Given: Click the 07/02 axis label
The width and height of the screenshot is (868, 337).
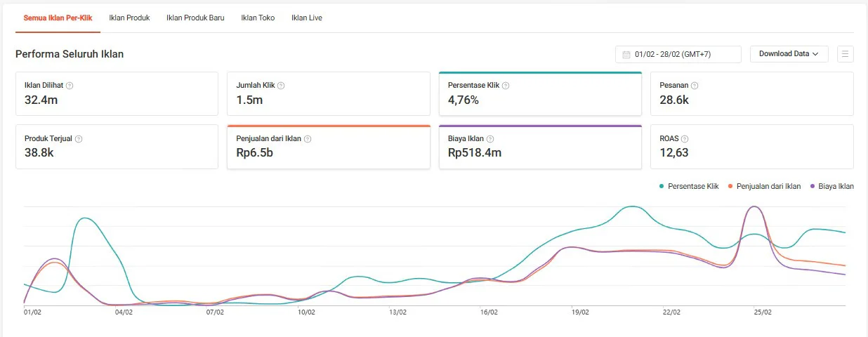Looking at the screenshot, I should (215, 312).
